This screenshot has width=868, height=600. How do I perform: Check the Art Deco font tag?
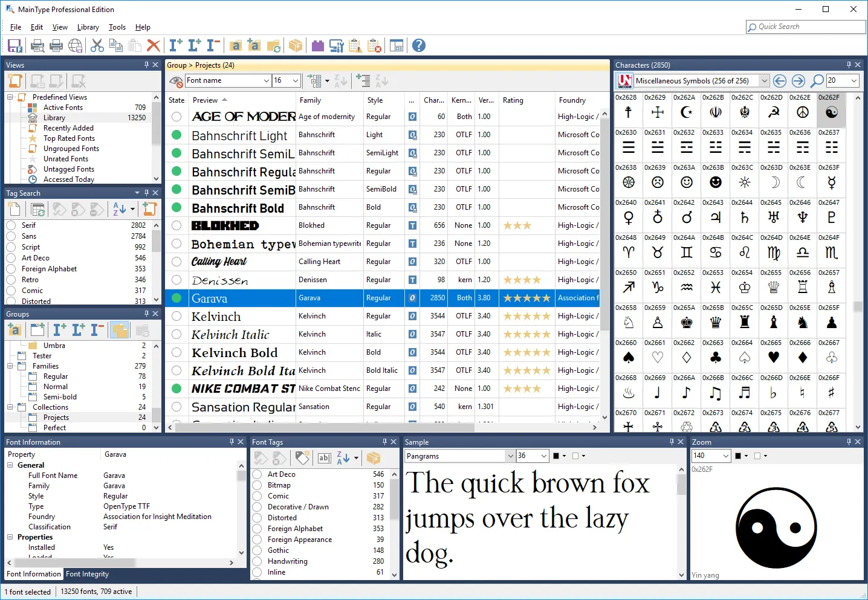tap(257, 474)
